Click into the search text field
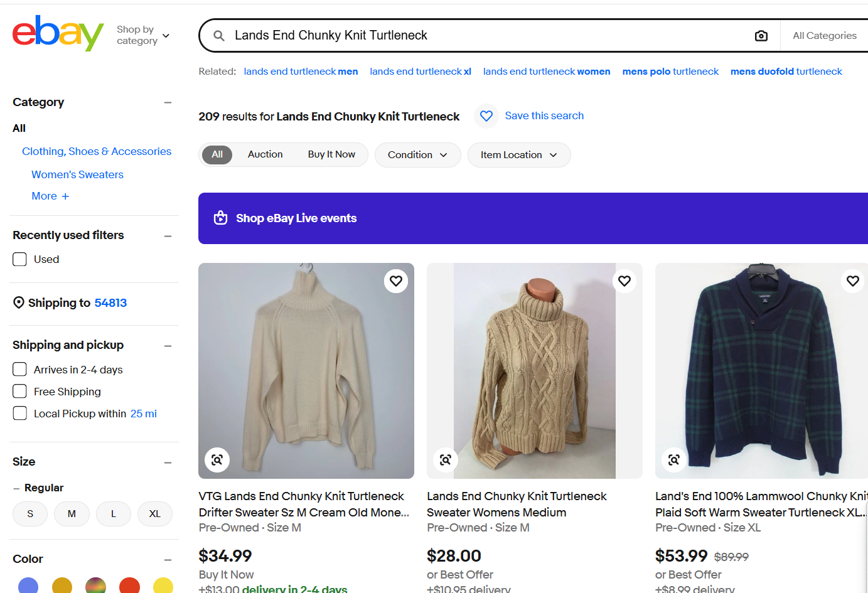This screenshot has width=868, height=593. pyautogui.click(x=490, y=36)
